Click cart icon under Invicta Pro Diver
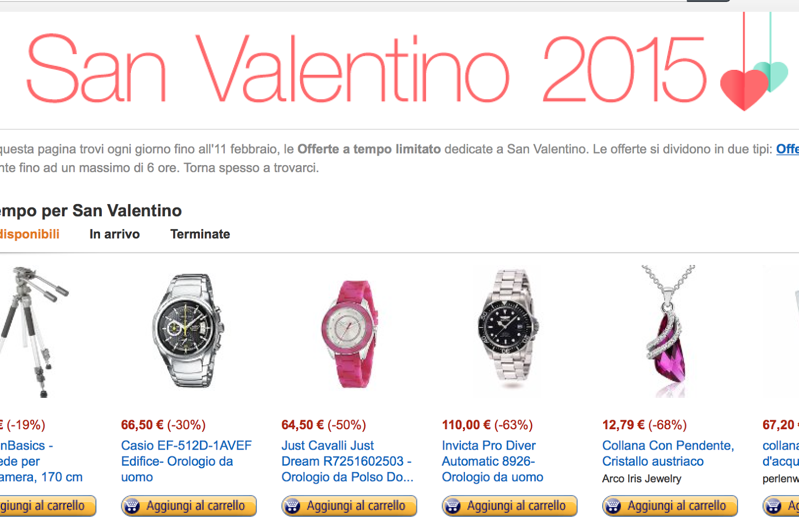799x532 pixels. coord(452,506)
